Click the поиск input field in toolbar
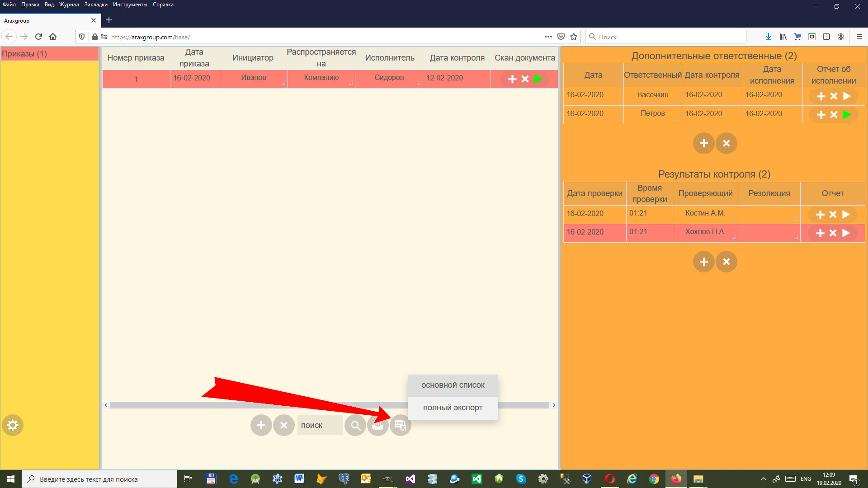This screenshot has height=488, width=868. pos(320,425)
